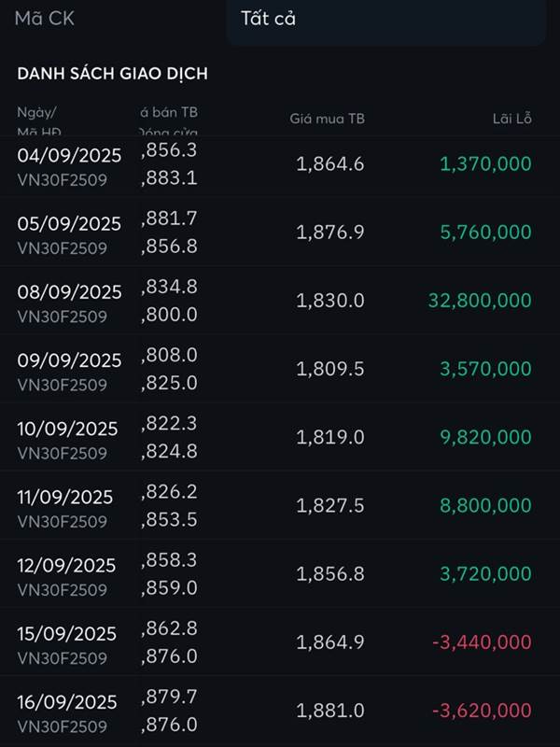Tap the -3,440,000 loss value
This screenshot has width=560, height=747.
[482, 642]
